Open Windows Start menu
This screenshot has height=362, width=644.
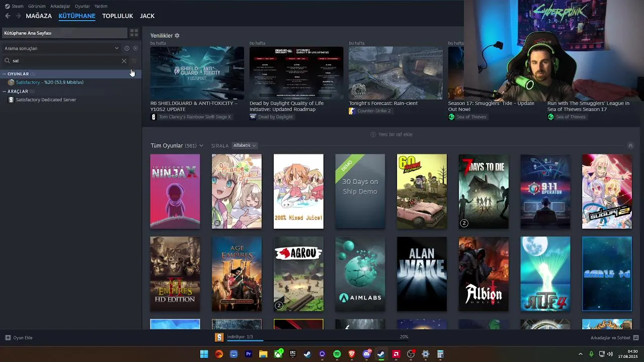pyautogui.click(x=204, y=354)
